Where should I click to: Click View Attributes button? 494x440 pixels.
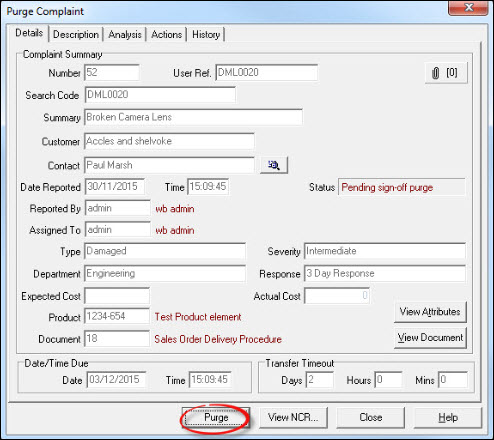tap(430, 312)
